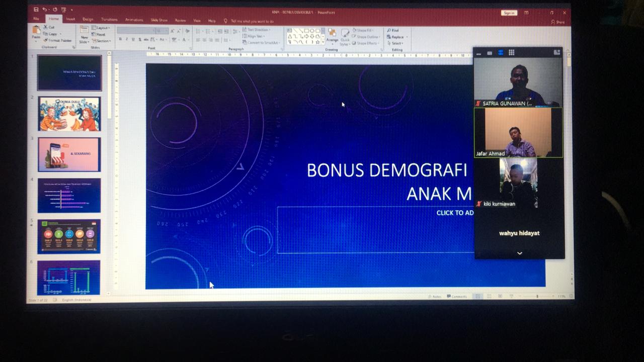Viewport: 644px width, 362px height.
Task: Click the Undo arrow in title bar
Action: tap(45, 10)
